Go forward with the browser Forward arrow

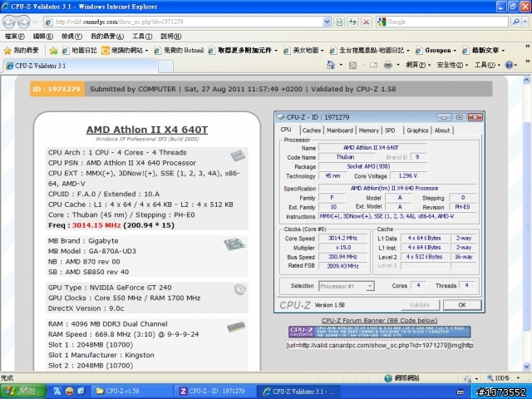(x=23, y=22)
